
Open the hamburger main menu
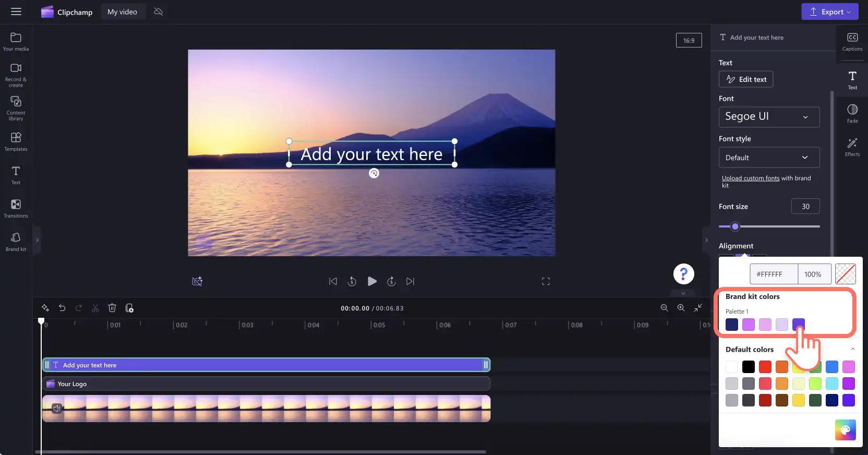tap(16, 11)
